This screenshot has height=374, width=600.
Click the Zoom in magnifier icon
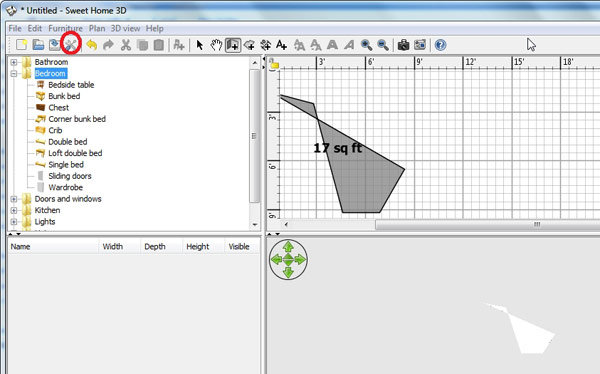pos(366,45)
